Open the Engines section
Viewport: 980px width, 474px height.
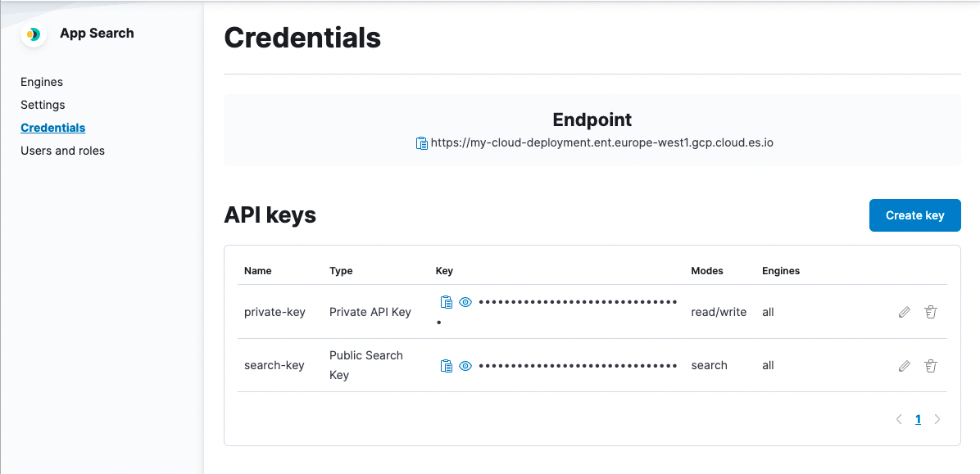[42, 82]
